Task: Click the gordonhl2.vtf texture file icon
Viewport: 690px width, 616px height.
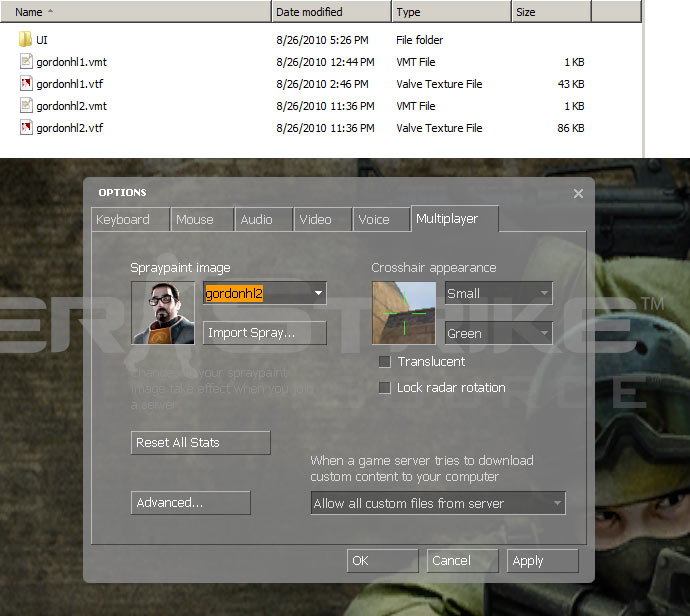Action: (x=25, y=128)
